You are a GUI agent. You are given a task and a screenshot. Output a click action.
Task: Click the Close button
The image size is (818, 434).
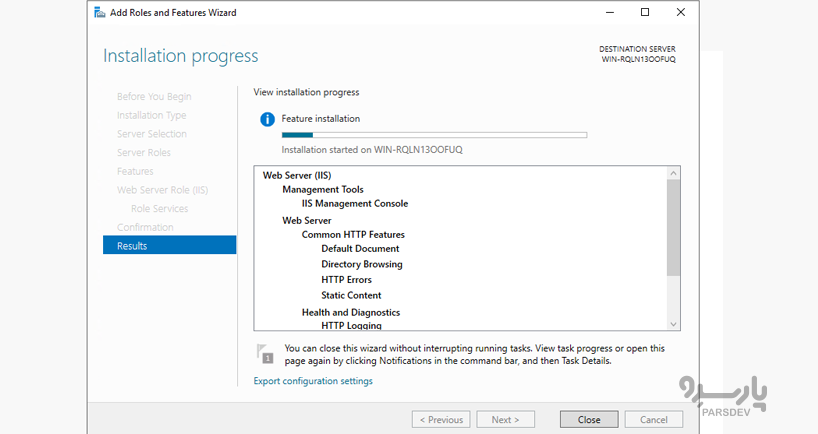(x=589, y=419)
